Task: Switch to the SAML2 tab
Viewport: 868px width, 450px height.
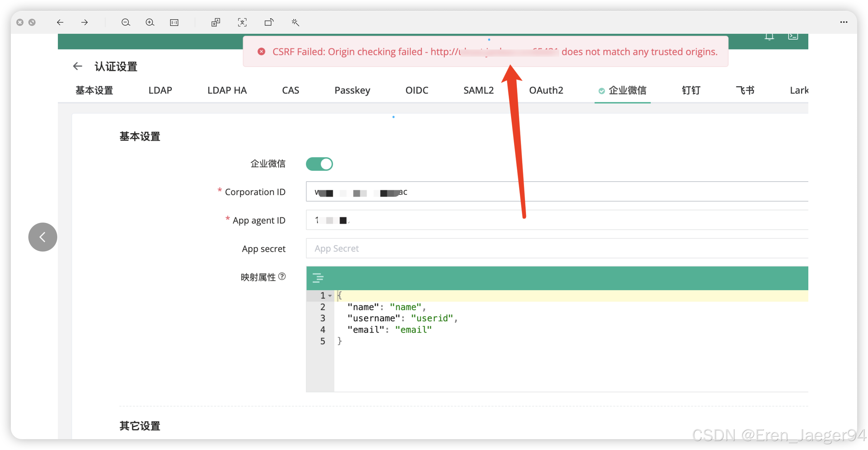Action: pyautogui.click(x=479, y=90)
